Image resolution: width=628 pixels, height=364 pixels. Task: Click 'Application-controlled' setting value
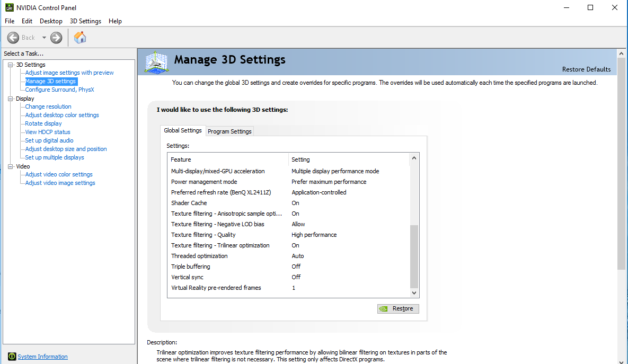point(319,193)
